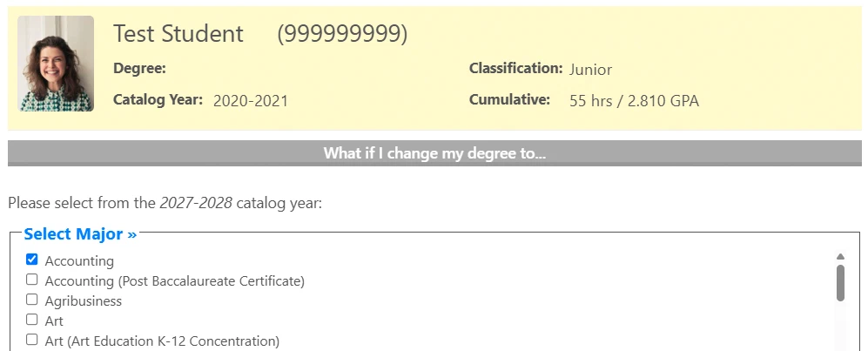The width and height of the screenshot is (868, 351).
Task: Click the 'What if I change my degree to...' bar
Action: 434,153
